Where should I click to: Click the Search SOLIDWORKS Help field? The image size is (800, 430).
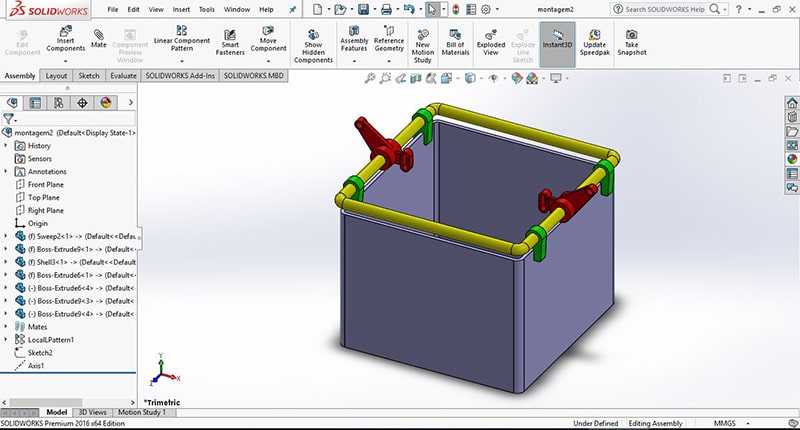click(x=665, y=9)
